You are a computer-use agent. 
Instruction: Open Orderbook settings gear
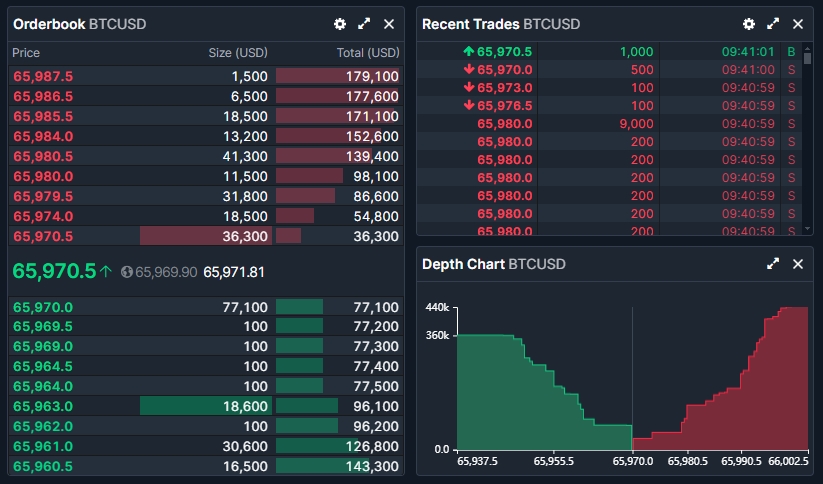pyautogui.click(x=340, y=24)
